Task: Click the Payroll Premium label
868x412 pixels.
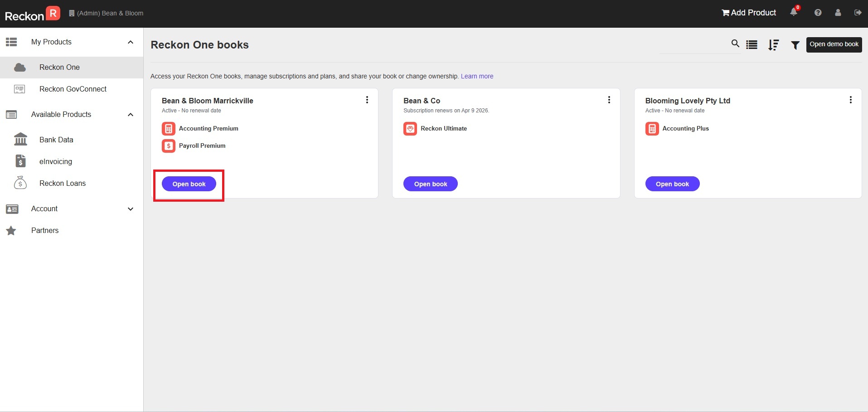Action: tap(202, 146)
